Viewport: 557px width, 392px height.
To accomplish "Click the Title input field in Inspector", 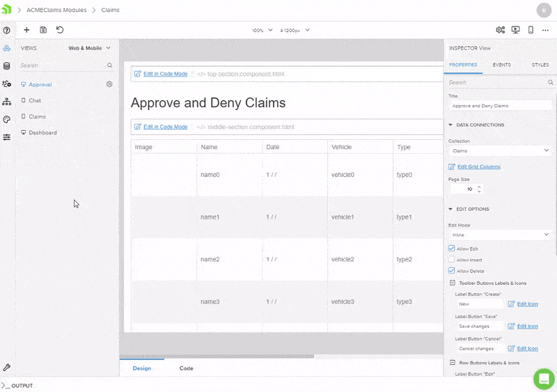I will [x=499, y=106].
